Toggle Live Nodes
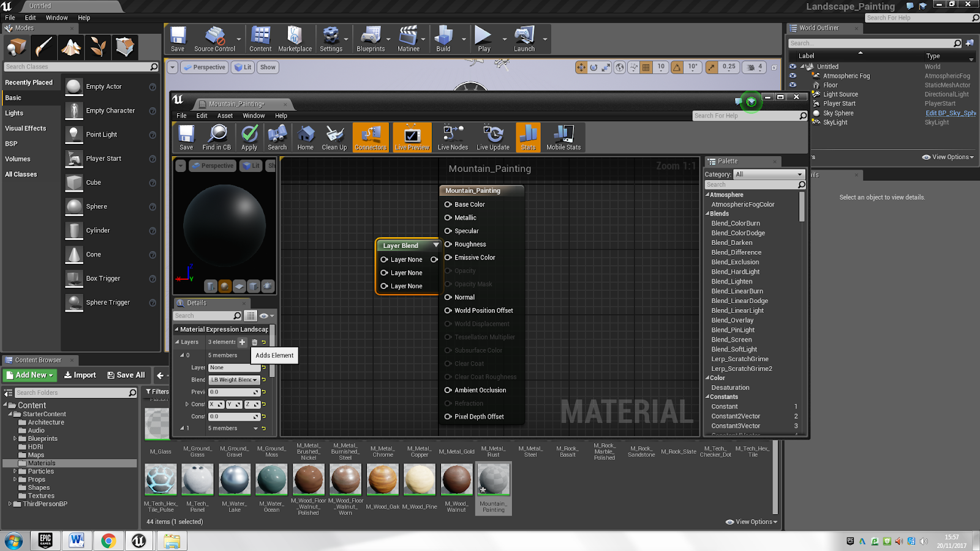Image resolution: width=980 pixels, height=551 pixels. (x=453, y=137)
